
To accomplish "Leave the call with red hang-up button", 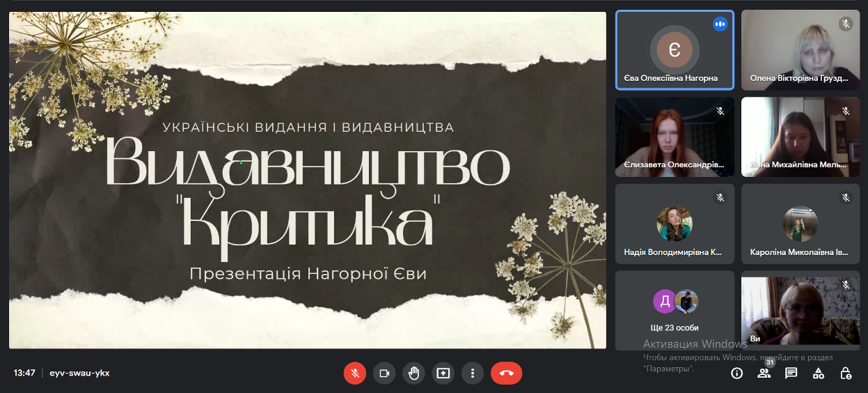I will (x=506, y=373).
